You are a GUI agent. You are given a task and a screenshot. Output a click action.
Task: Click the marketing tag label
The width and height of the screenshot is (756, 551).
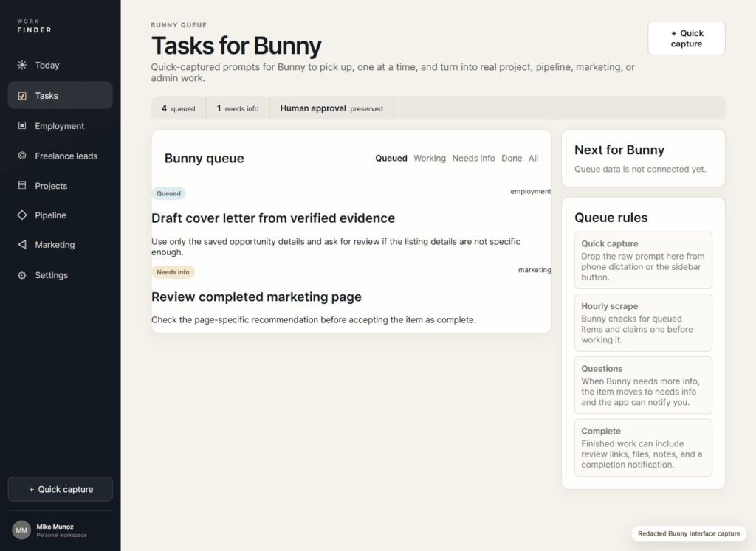[x=535, y=270]
